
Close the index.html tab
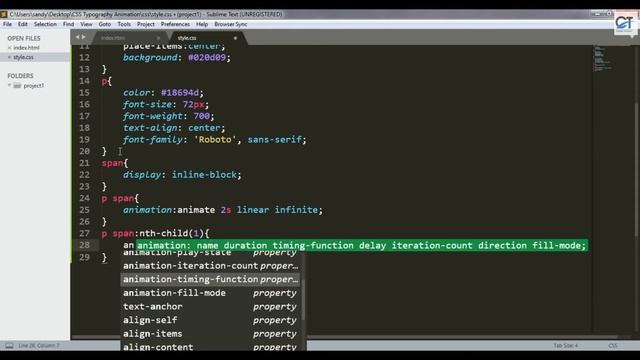[158, 38]
